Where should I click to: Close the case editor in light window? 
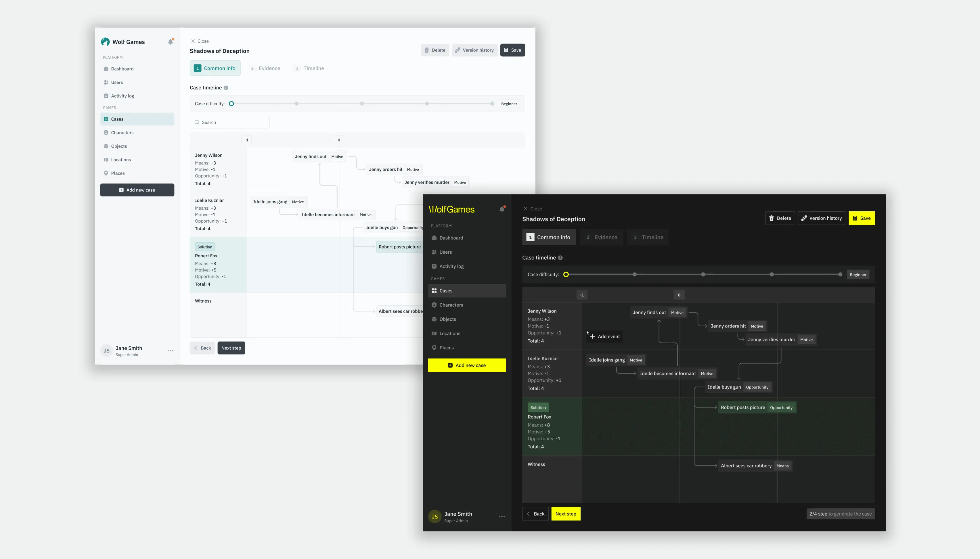click(x=200, y=41)
